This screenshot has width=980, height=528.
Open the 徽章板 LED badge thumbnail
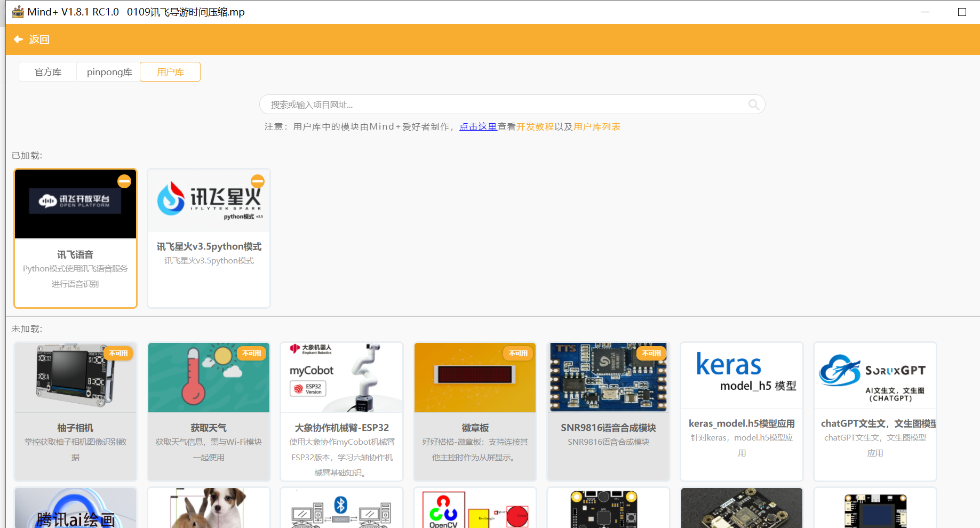click(x=475, y=378)
